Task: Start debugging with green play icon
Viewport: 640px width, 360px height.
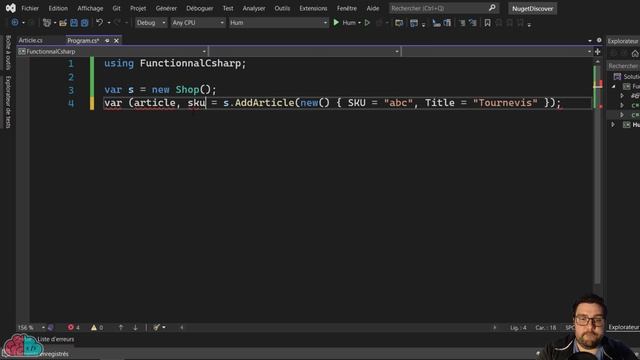Action: click(x=336, y=22)
